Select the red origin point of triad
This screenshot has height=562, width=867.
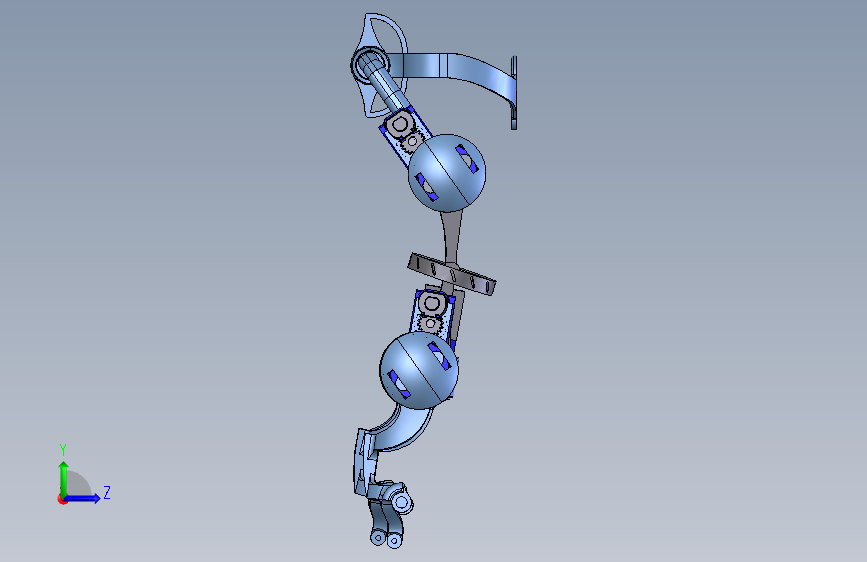pyautogui.click(x=62, y=499)
